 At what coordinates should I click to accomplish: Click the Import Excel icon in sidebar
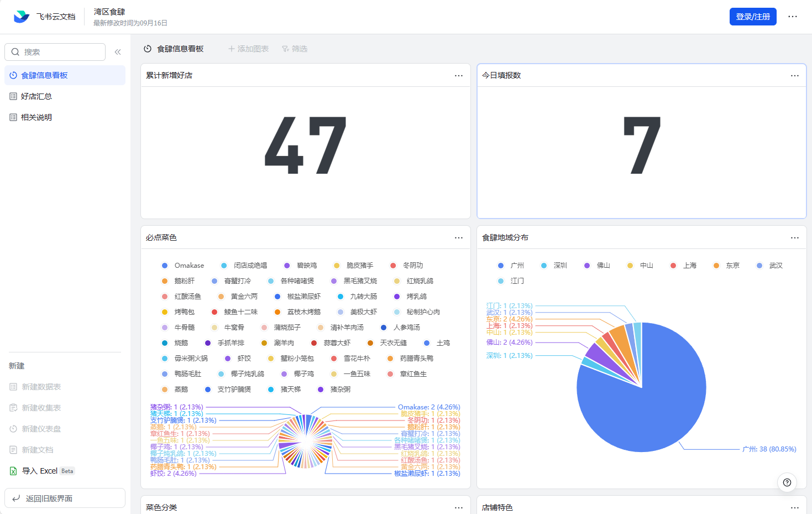[x=13, y=471]
